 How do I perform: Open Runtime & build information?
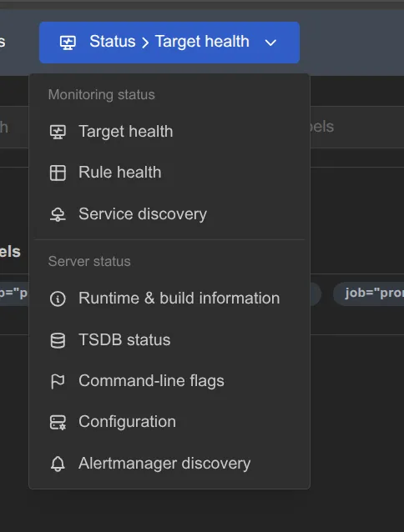169,299
